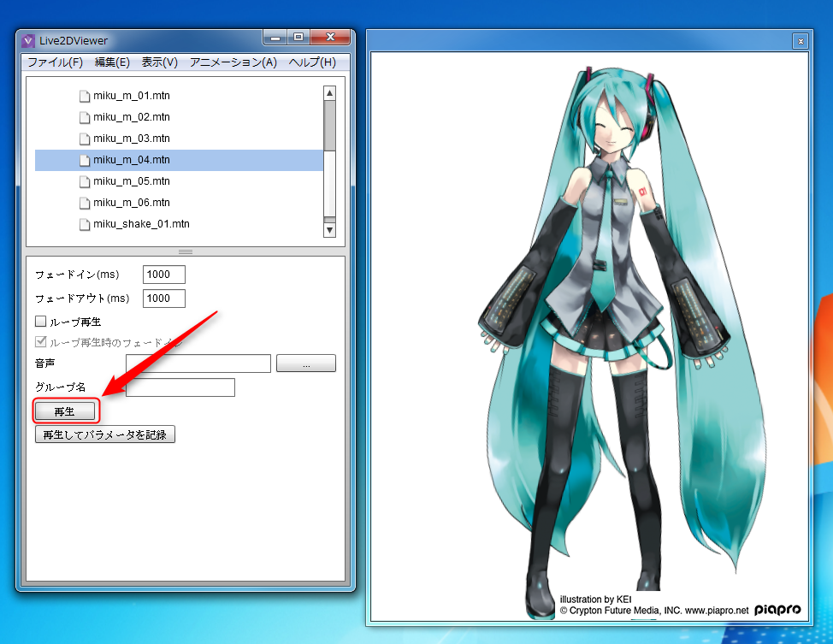This screenshot has width=833, height=644.
Task: Open the ファイル(F) menu
Action: [56, 62]
